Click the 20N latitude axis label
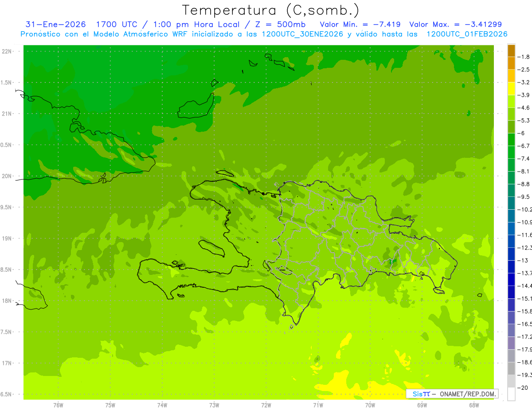This screenshot has height=411, width=532. pyautogui.click(x=7, y=176)
